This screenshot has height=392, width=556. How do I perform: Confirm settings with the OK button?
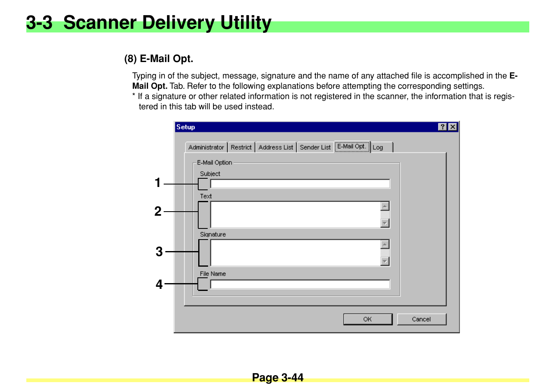(368, 319)
